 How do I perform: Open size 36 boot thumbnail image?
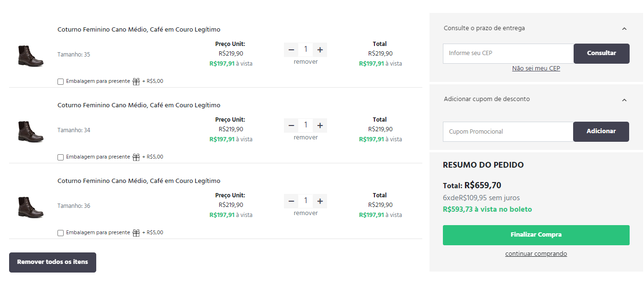tap(31, 207)
